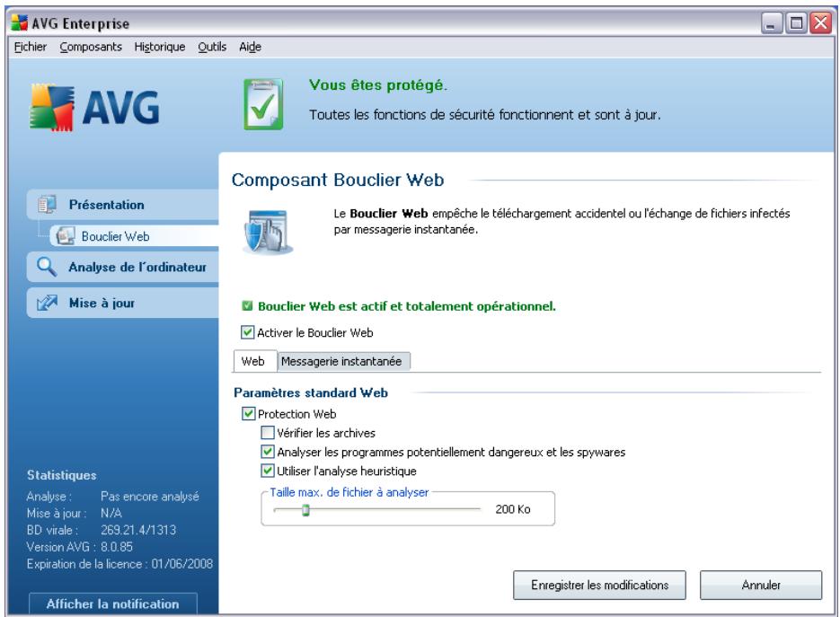The width and height of the screenshot is (840, 617).
Task: Maximize the AVG Enterprise window
Action: [796, 23]
